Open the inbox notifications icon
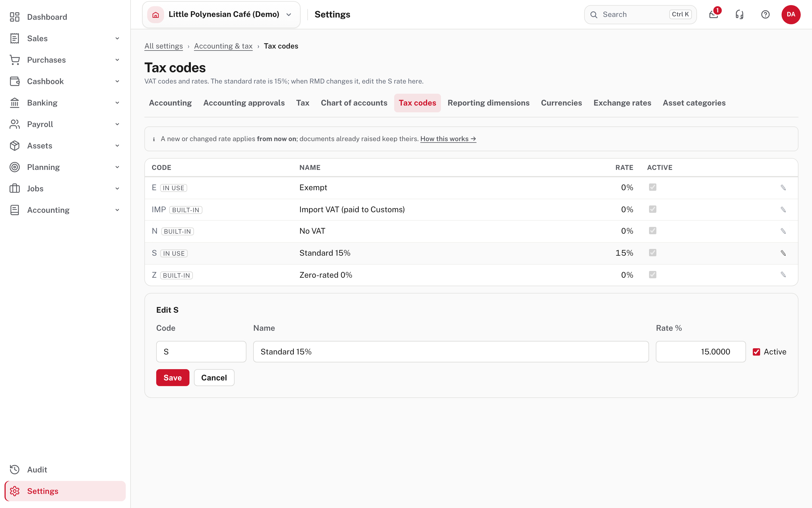812x508 pixels. click(x=714, y=14)
